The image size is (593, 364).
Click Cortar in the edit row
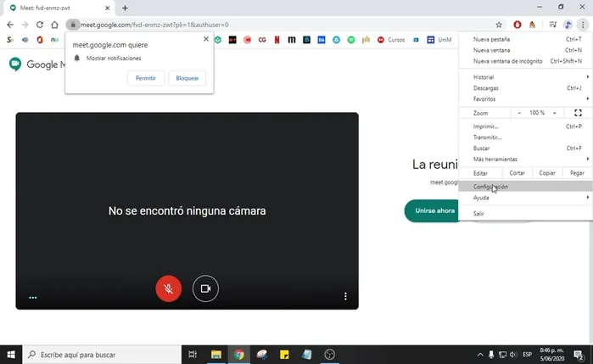point(517,173)
